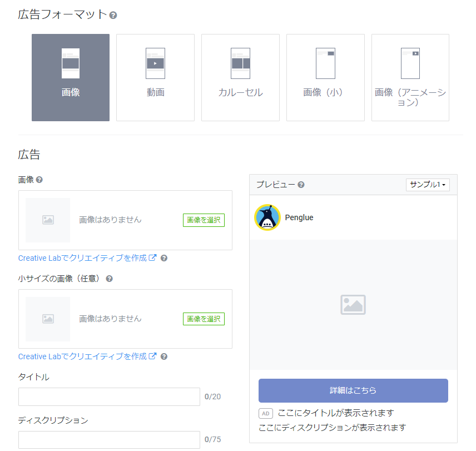The image size is (476, 451).
Task: Click the Penglue account name
Action: pyautogui.click(x=299, y=217)
